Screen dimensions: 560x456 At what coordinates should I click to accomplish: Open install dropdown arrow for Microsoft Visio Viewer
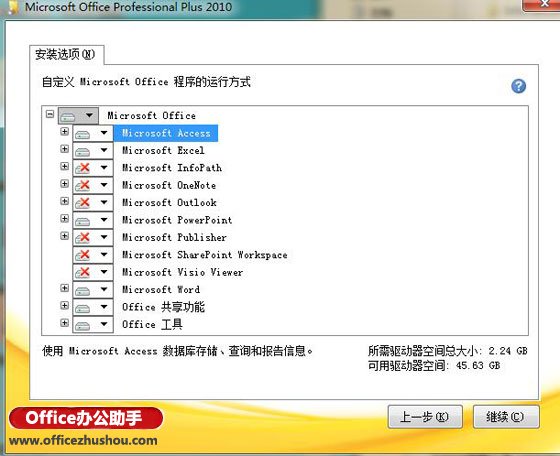(104, 272)
